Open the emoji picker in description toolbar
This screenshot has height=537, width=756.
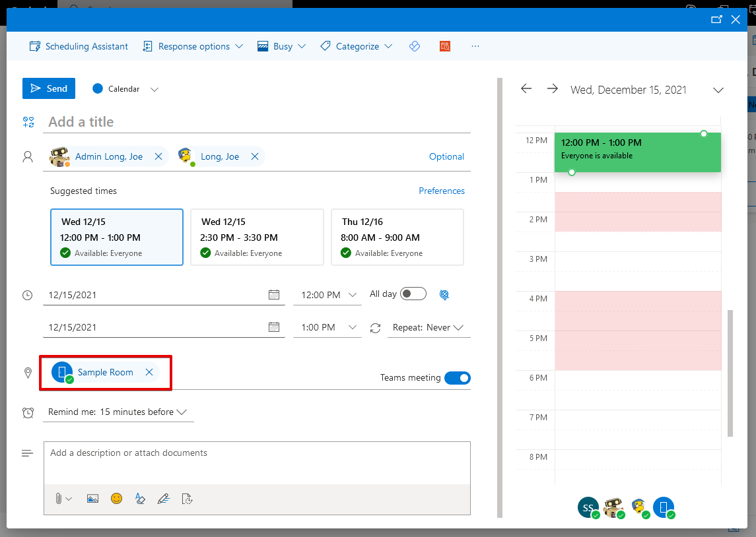tap(117, 499)
